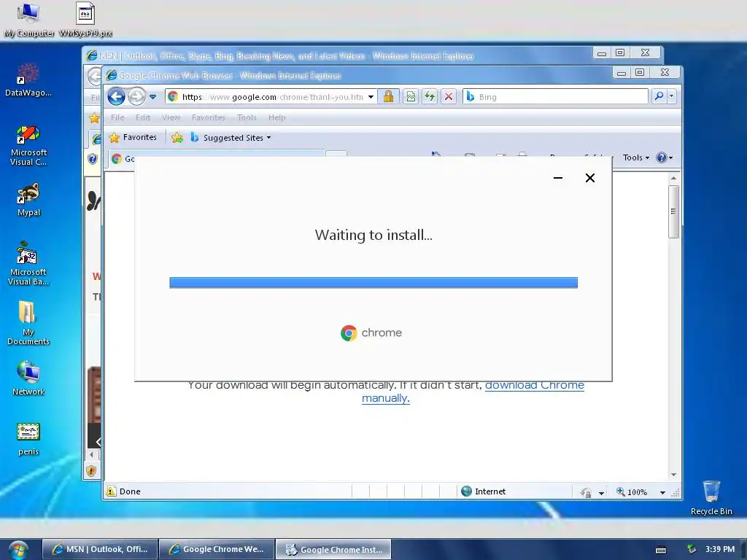Expand zoom level dropdown arrow

tap(662, 492)
